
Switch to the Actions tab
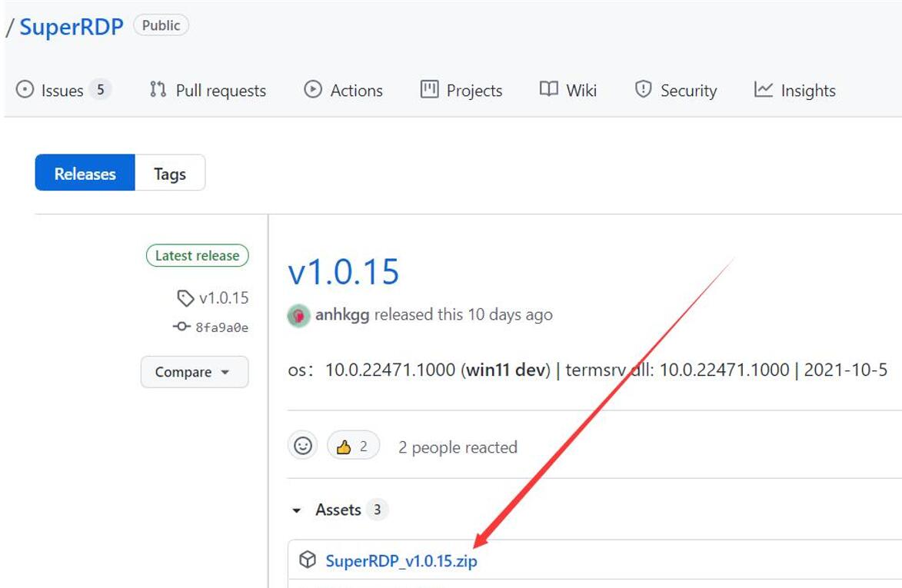[x=343, y=90]
